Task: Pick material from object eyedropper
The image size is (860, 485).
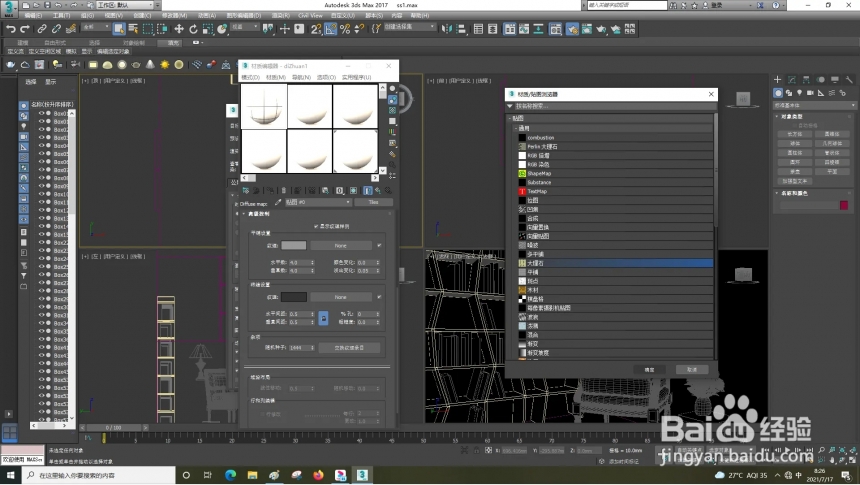Action: coord(278,202)
